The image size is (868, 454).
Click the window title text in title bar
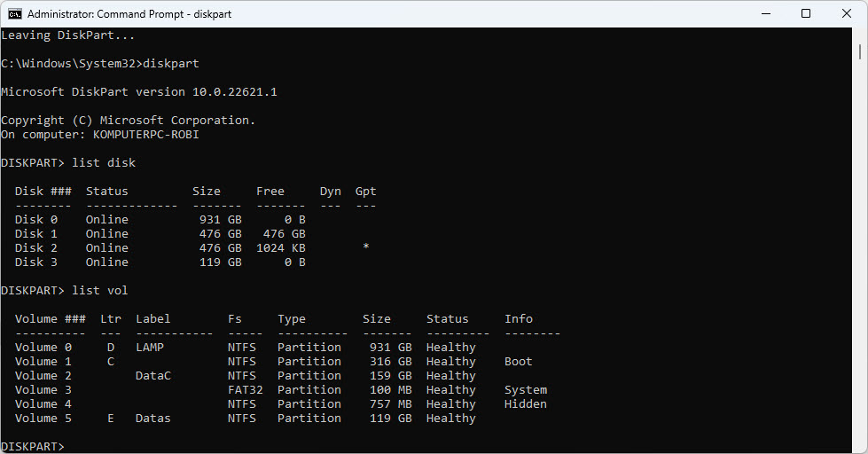click(129, 14)
